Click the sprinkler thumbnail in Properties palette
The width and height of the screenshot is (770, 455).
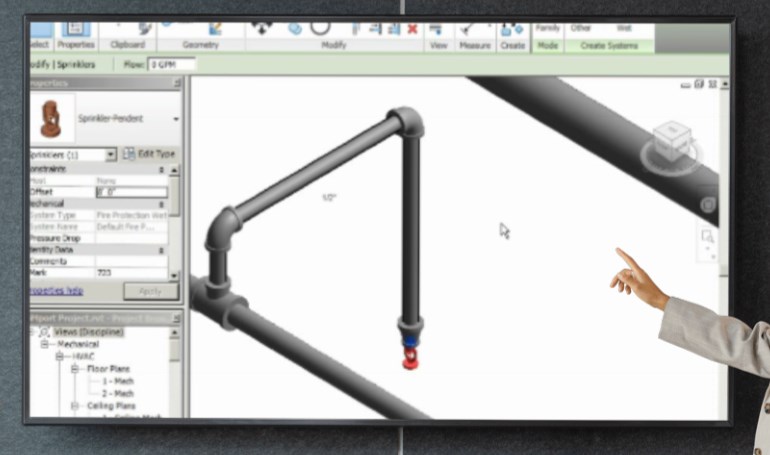51,118
